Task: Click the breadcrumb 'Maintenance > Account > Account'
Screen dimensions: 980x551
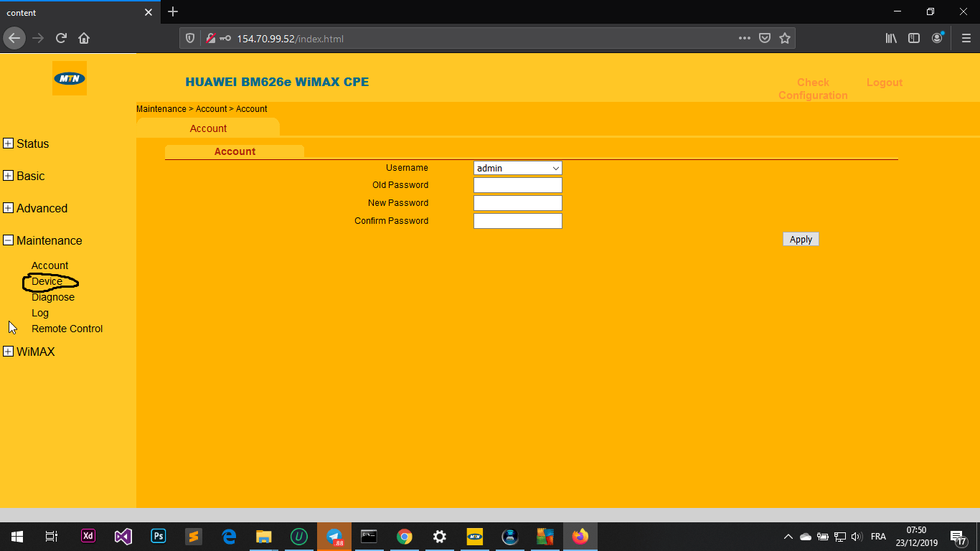Action: pos(202,109)
